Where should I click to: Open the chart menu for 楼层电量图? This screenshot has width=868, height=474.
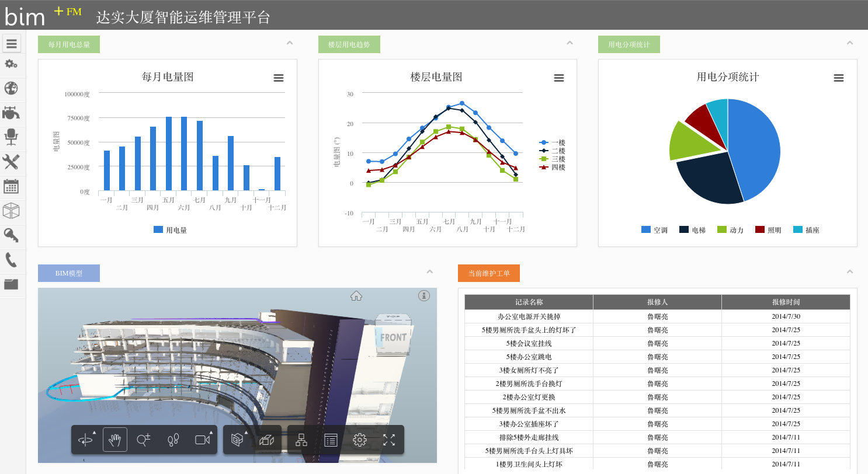coord(559,78)
